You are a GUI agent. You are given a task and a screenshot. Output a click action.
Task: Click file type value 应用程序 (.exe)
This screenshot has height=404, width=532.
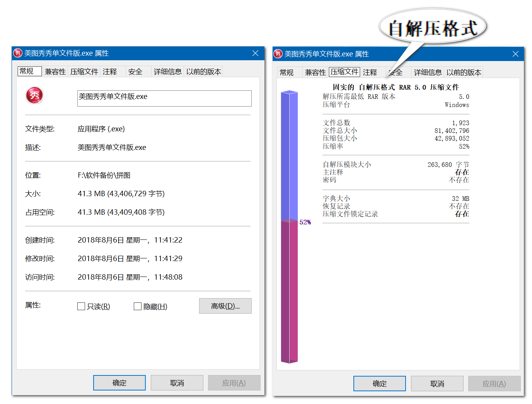coord(101,129)
